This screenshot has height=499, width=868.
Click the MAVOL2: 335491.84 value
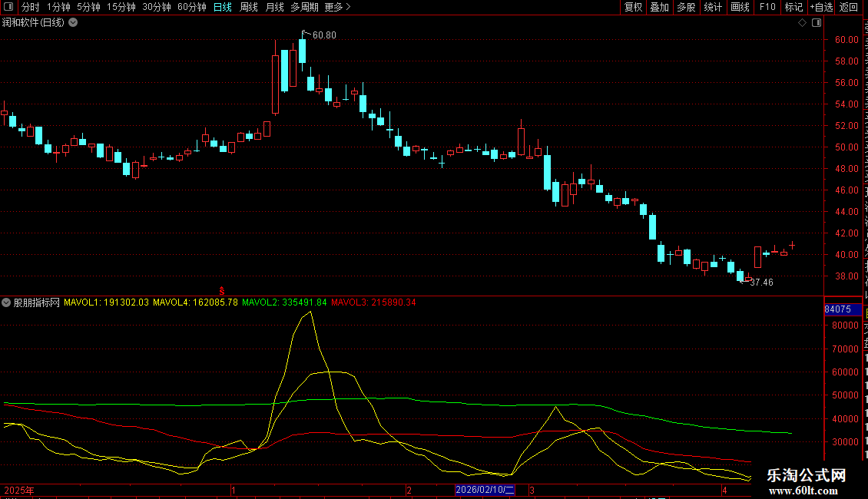[x=284, y=302]
